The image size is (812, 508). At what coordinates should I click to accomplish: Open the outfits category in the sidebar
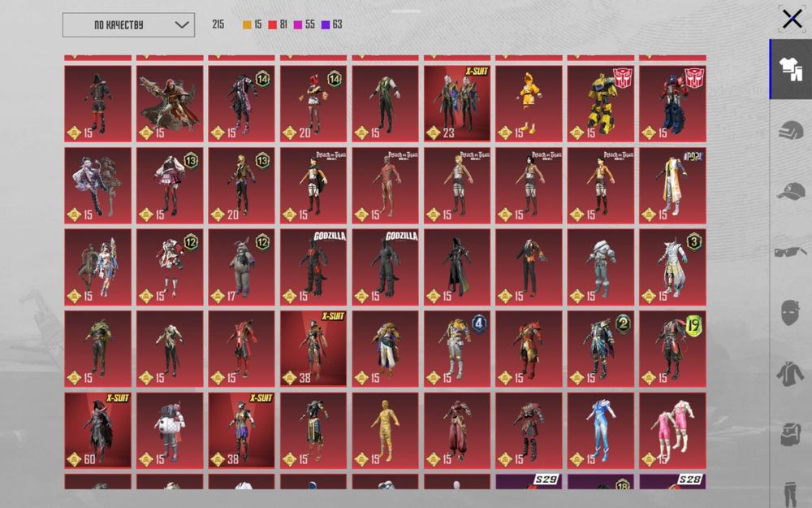click(791, 69)
